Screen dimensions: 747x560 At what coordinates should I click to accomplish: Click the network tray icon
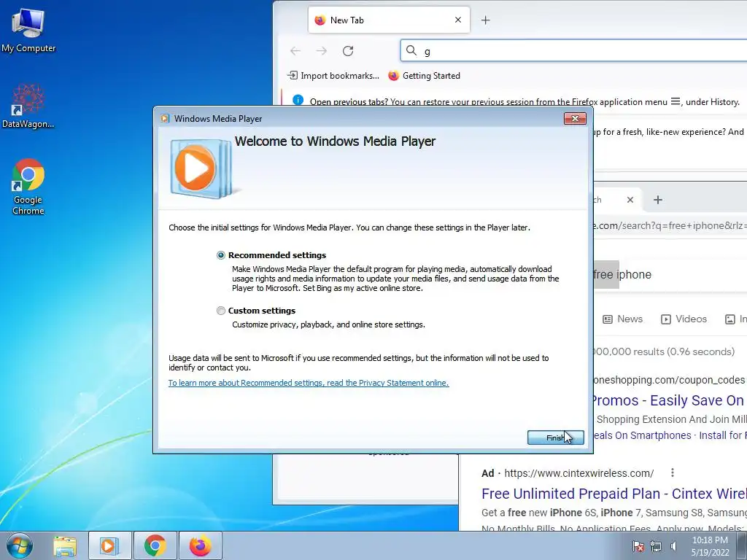(656, 546)
